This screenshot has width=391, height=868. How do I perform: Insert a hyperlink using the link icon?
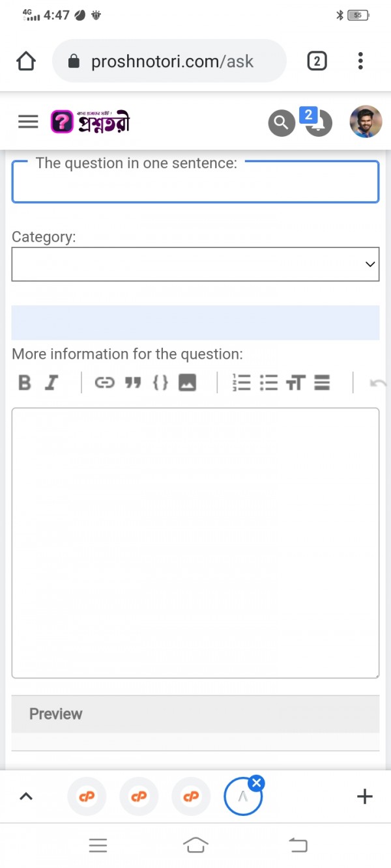pyautogui.click(x=104, y=383)
